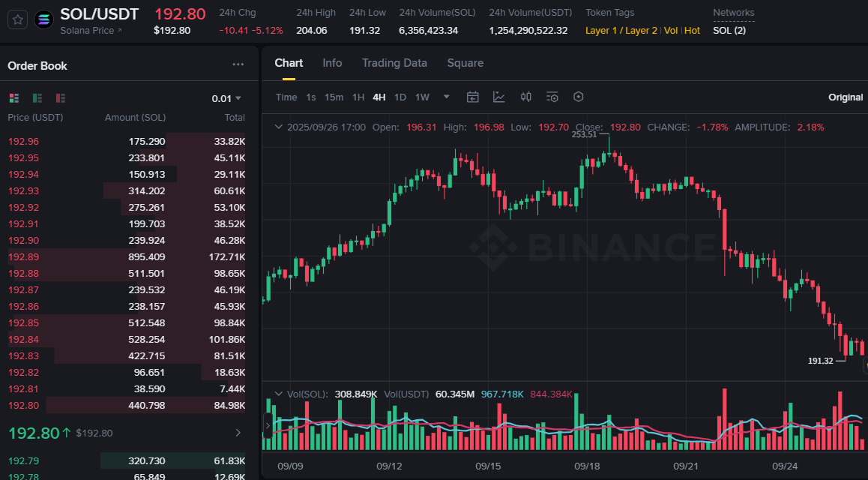Click the 528.254 amount cell
The width and height of the screenshot is (868, 480).
(147, 340)
